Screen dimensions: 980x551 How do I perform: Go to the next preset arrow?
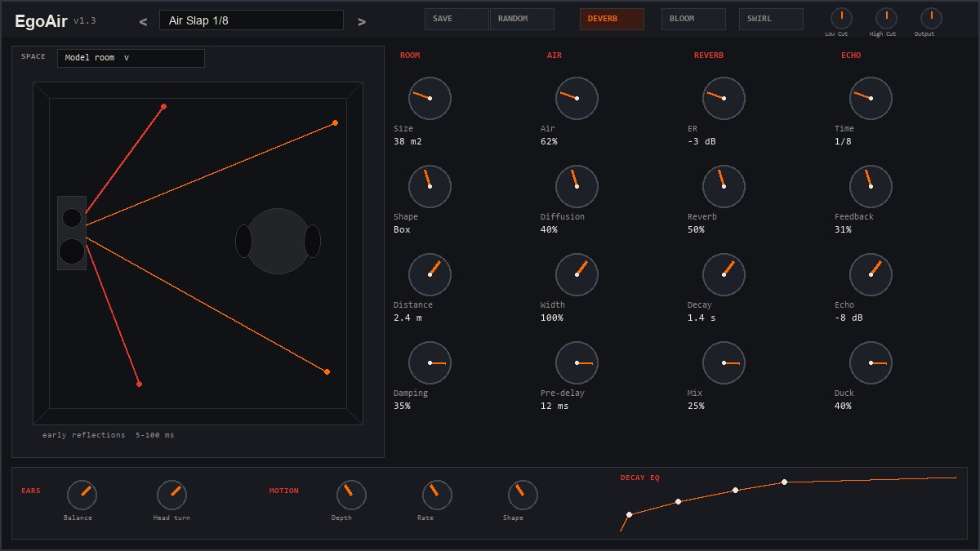pyautogui.click(x=362, y=22)
